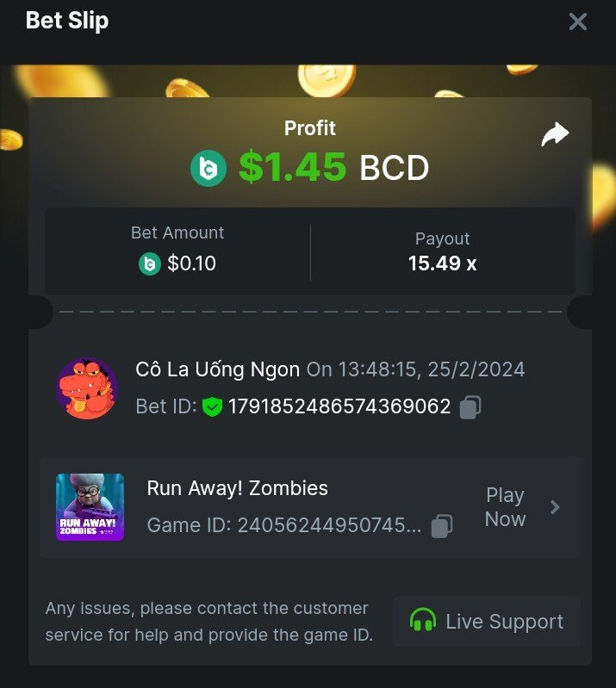Click the BCD coin icon beside profit

point(208,168)
